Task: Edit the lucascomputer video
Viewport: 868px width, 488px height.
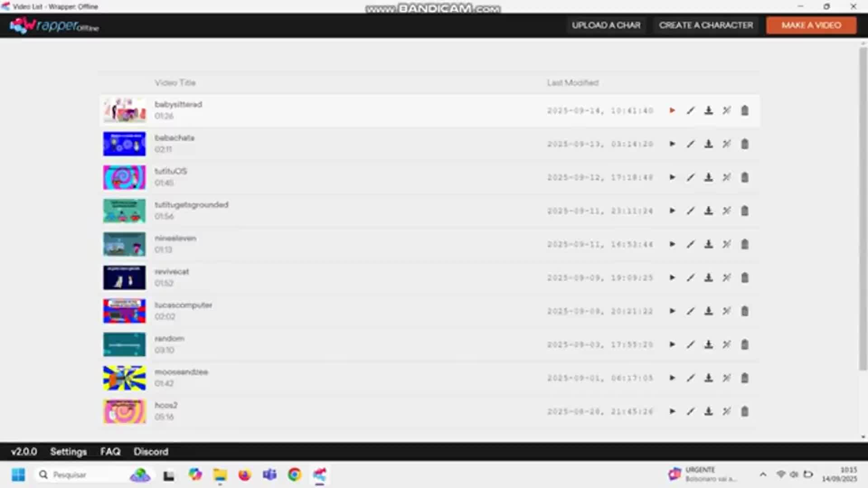Action: [690, 311]
